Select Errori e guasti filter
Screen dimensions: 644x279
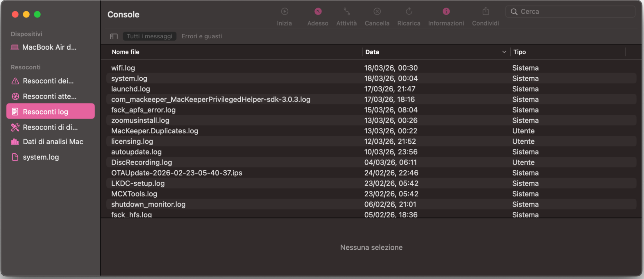click(x=202, y=36)
